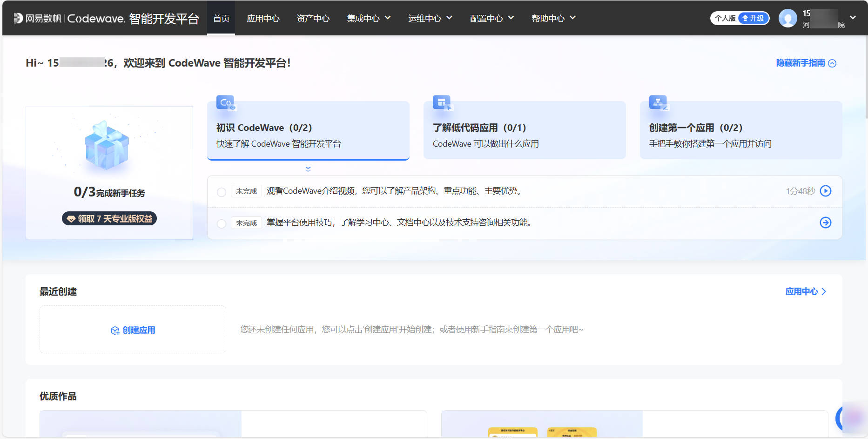The width and height of the screenshot is (868, 439).
Task: Open 应用中心 in the top menu
Action: (263, 18)
